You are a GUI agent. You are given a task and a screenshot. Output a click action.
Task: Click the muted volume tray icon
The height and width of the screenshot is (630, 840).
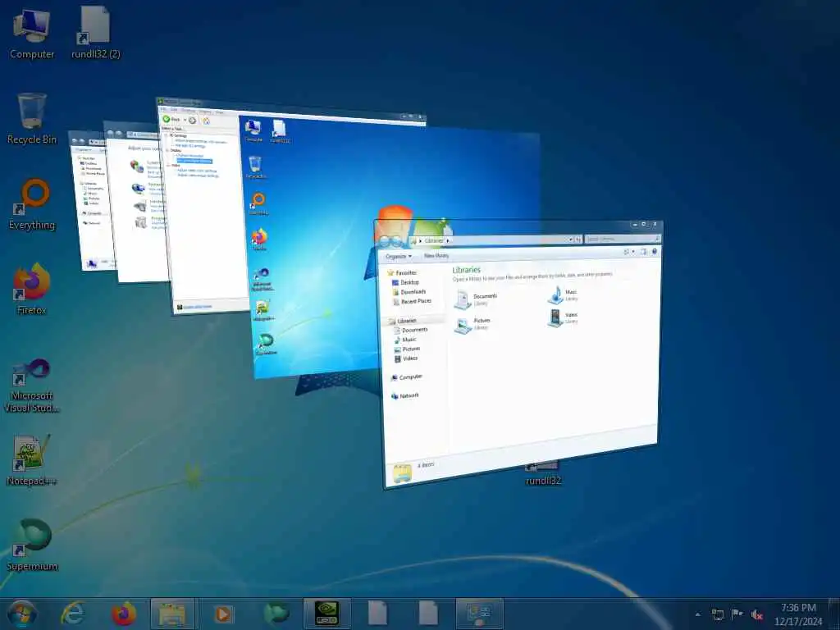point(757,614)
